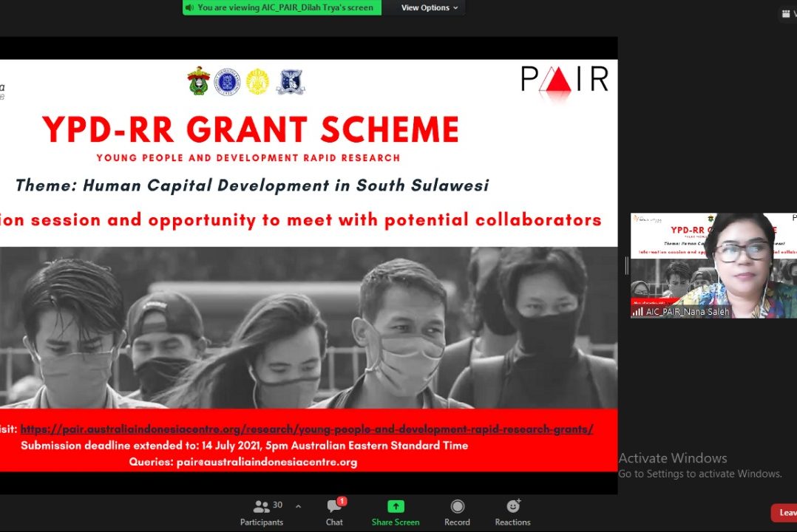The image size is (797, 532).
Task: Start recording with the Record button
Action: coord(457,513)
